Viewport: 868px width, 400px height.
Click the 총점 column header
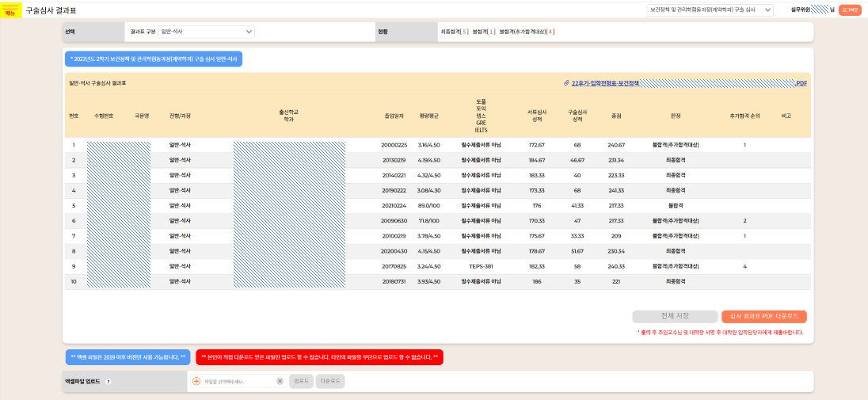click(616, 116)
